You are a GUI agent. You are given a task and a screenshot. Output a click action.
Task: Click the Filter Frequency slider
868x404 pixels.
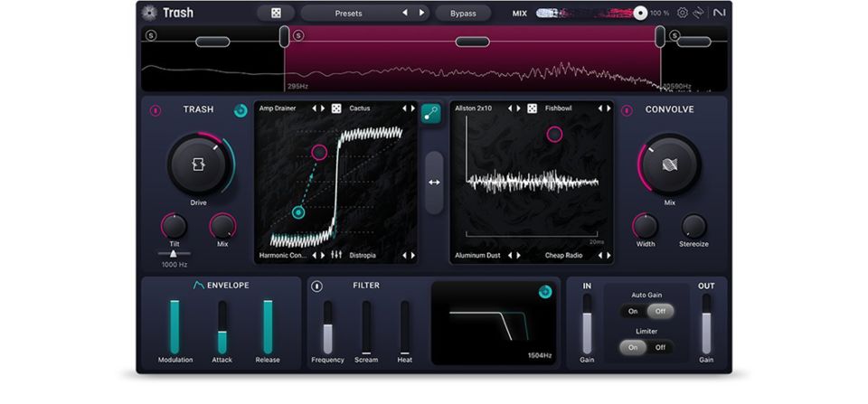coord(327,328)
